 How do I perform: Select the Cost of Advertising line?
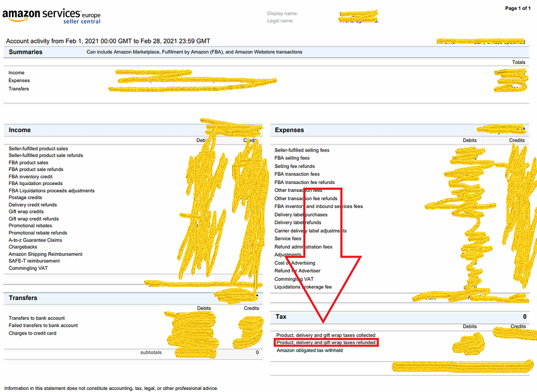tap(296, 262)
